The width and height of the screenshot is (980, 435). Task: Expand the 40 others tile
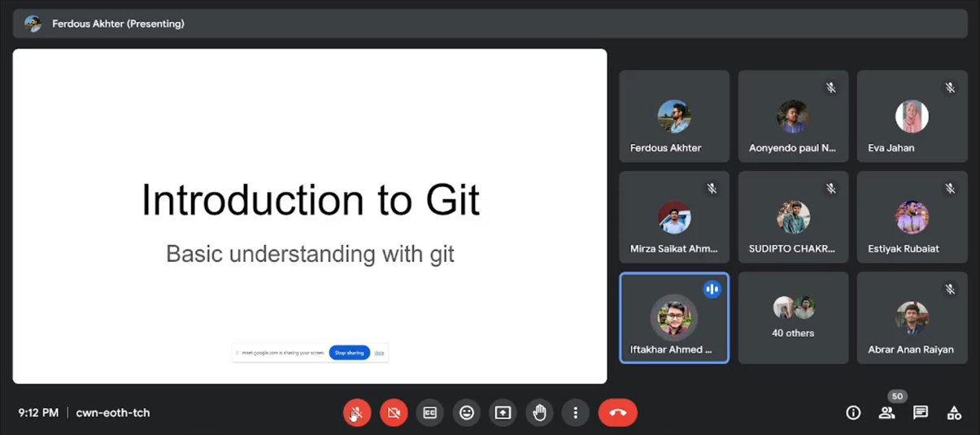(793, 317)
